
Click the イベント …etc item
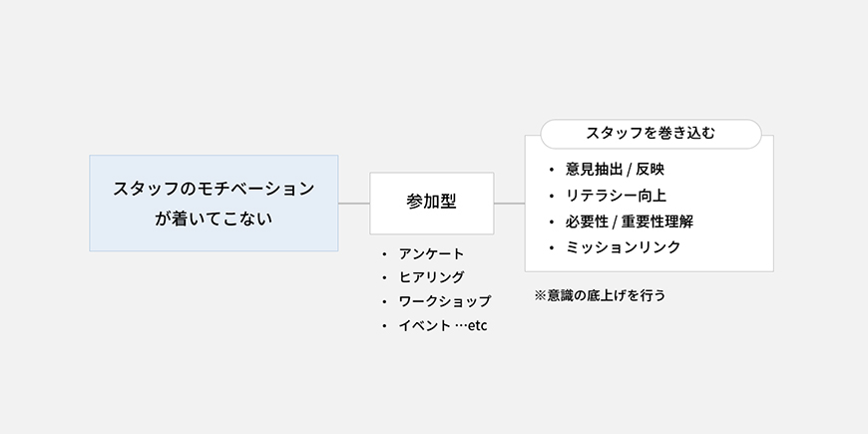tap(443, 325)
